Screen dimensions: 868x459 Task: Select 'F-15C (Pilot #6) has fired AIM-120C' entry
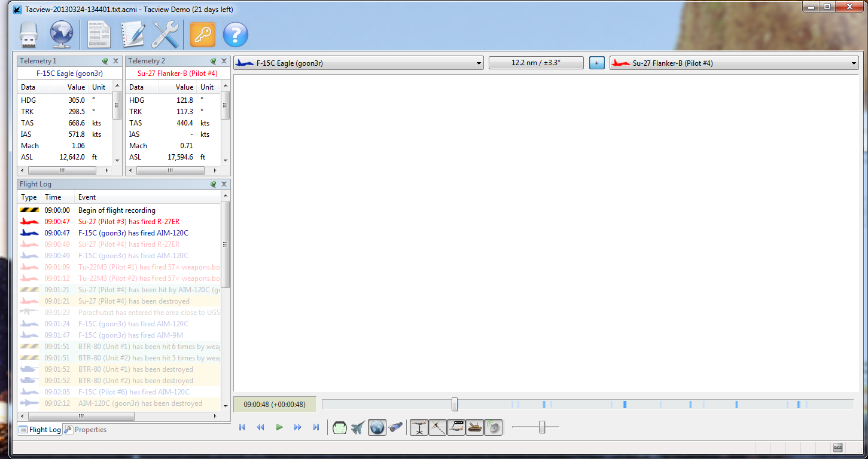119,392
